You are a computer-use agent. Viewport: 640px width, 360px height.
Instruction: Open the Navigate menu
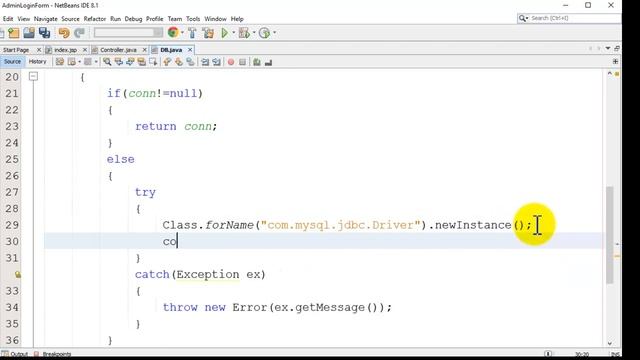(x=46, y=19)
